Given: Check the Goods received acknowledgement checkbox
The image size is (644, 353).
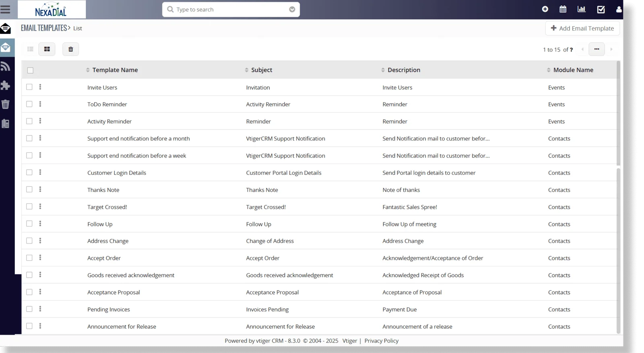Looking at the screenshot, I should (29, 275).
